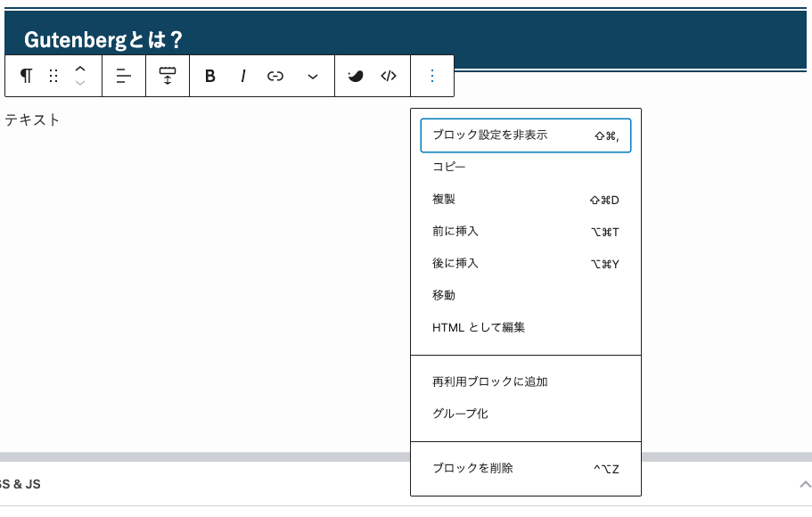Move block down with the down arrow

point(79,83)
